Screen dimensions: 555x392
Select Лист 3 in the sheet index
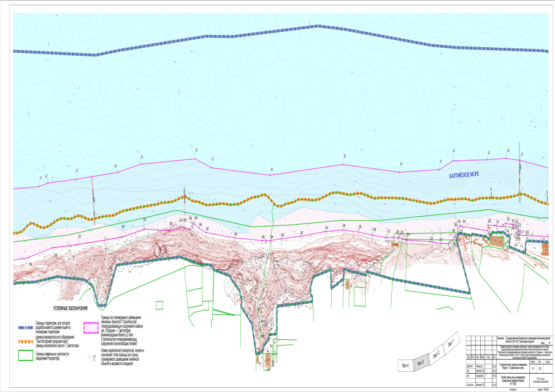pyautogui.click(x=419, y=361)
